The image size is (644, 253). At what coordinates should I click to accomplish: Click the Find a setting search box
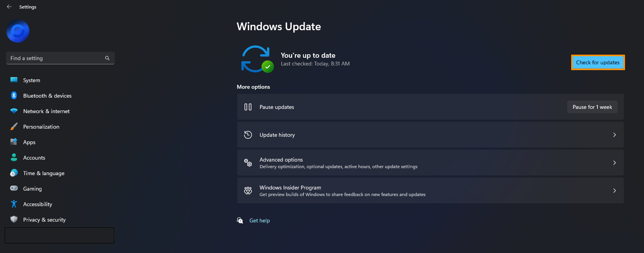pyautogui.click(x=60, y=58)
